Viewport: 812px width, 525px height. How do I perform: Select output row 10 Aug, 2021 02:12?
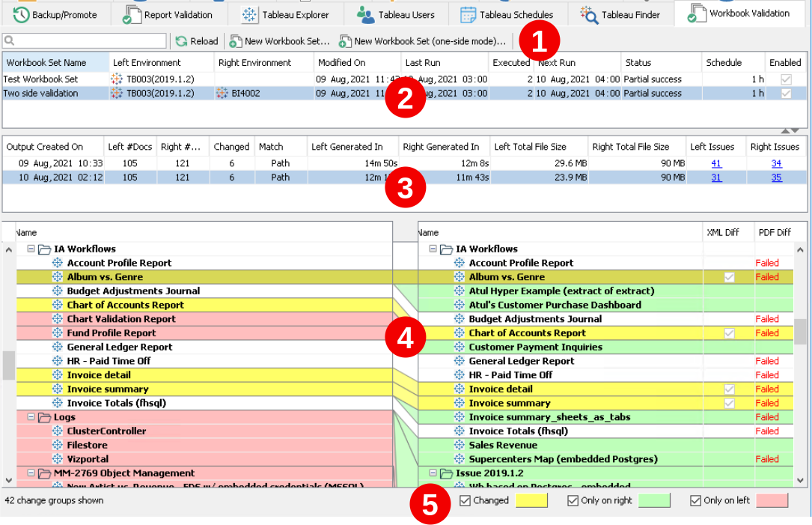[x=404, y=177]
